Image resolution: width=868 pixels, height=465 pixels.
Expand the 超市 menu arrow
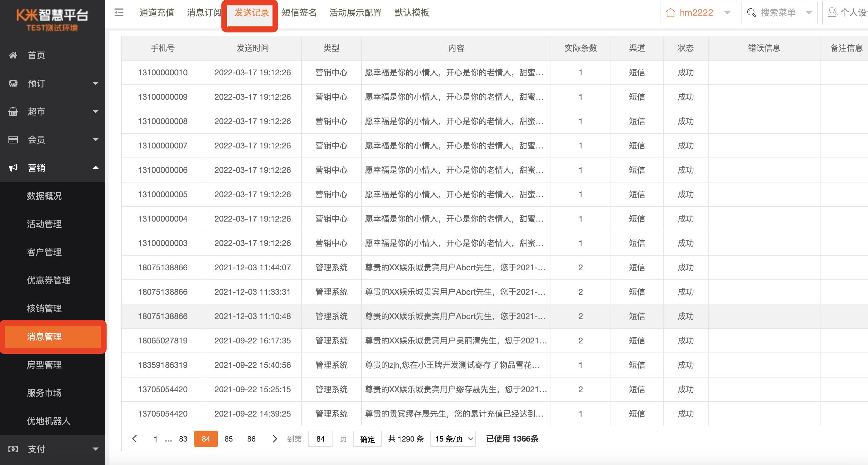coord(95,112)
